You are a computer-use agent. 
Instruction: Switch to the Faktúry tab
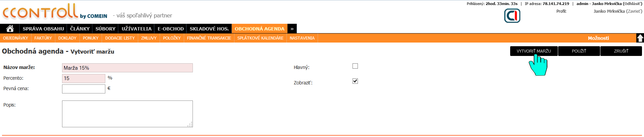point(43,38)
